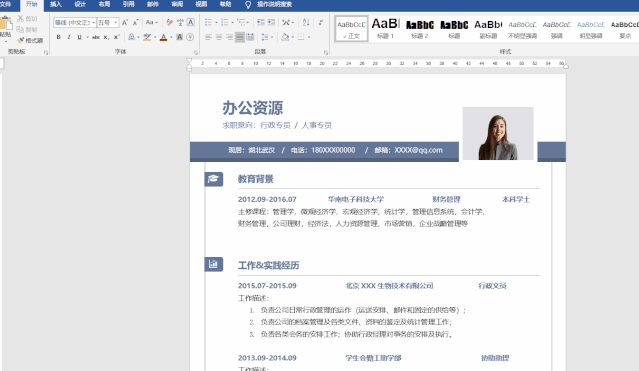Open the 文件 (File) tab
This screenshot has width=639, height=371.
pyautogui.click(x=6, y=4)
